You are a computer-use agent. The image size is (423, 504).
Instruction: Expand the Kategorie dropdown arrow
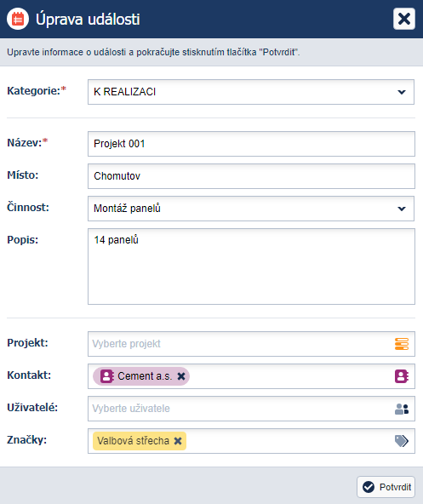[402, 92]
